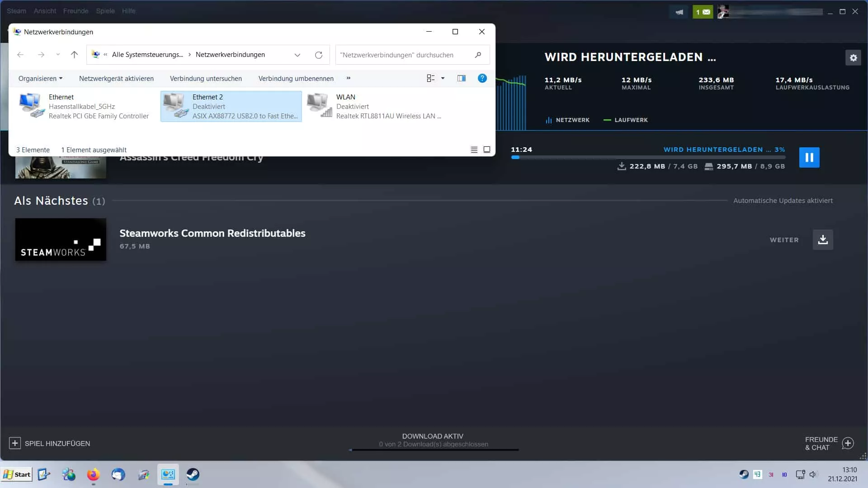Open help in Netzwerkverbindungen window
The height and width of the screenshot is (488, 868).
482,78
